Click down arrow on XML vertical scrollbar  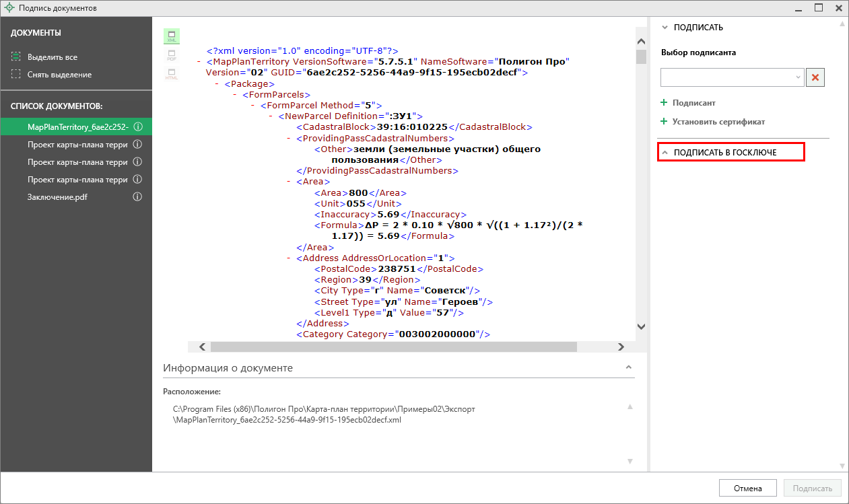641,326
